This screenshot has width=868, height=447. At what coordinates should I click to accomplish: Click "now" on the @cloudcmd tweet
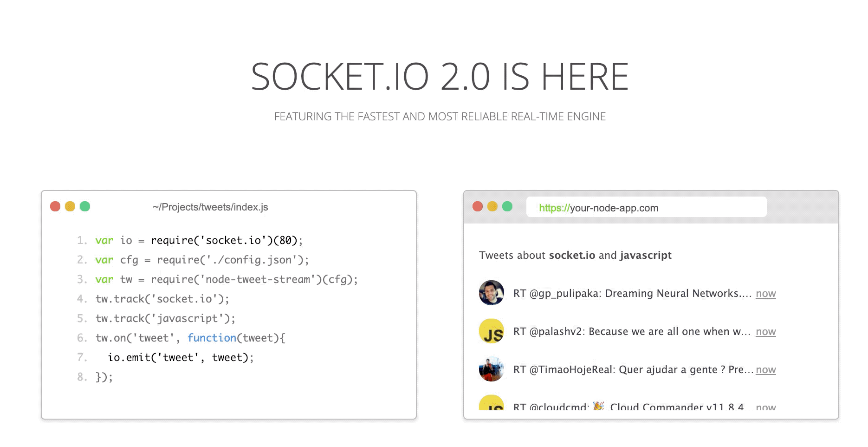click(766, 407)
